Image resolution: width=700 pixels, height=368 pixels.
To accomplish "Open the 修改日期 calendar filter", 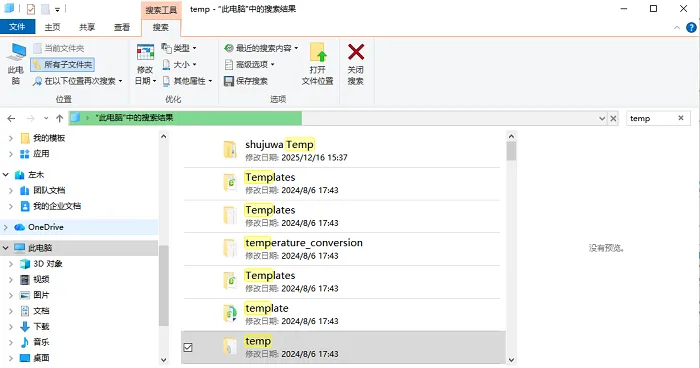I will click(x=145, y=63).
